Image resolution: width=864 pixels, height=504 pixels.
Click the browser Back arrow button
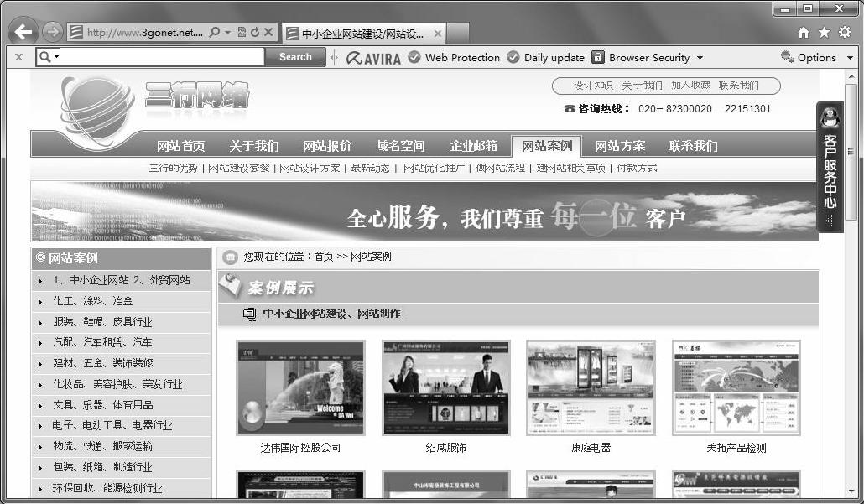tap(23, 32)
